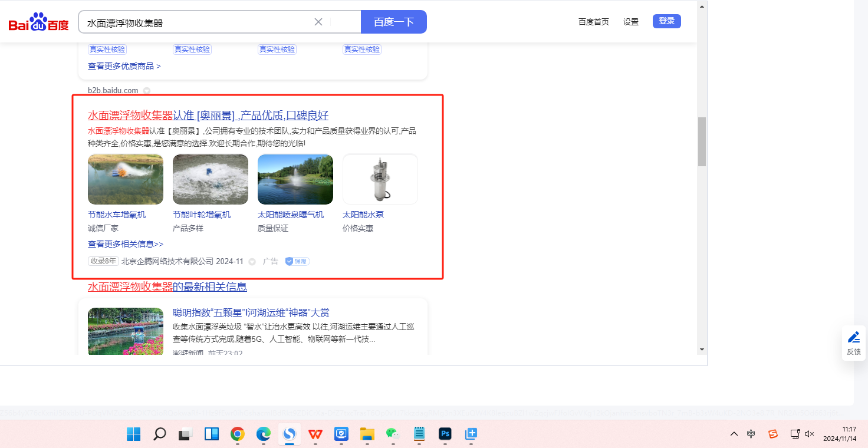Click the 太阳能水泵 product image
868x448 pixels.
(x=380, y=179)
